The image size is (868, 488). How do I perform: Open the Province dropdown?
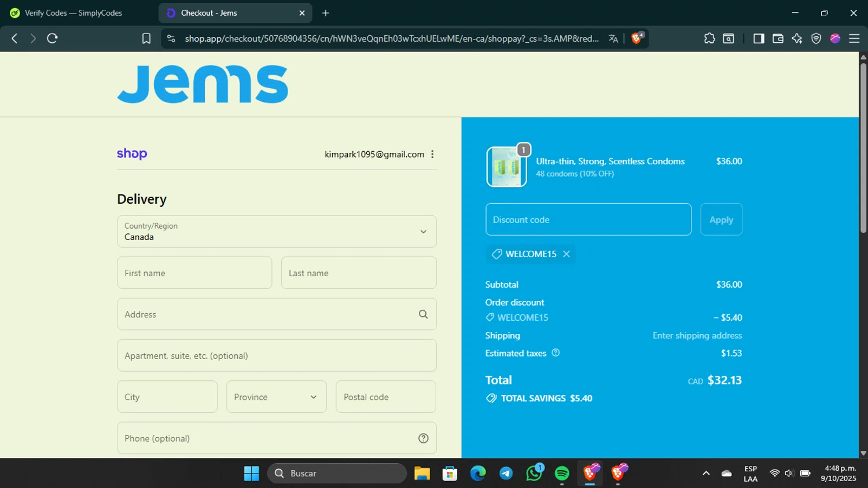[277, 397]
